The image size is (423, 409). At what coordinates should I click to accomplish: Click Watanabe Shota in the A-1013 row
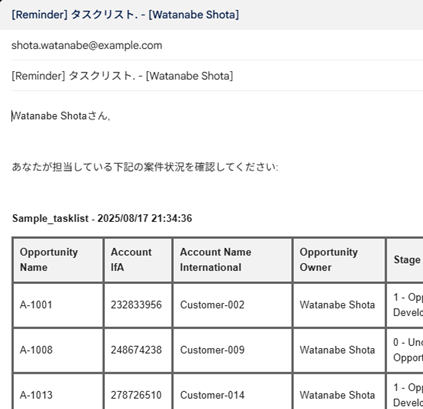(339, 392)
